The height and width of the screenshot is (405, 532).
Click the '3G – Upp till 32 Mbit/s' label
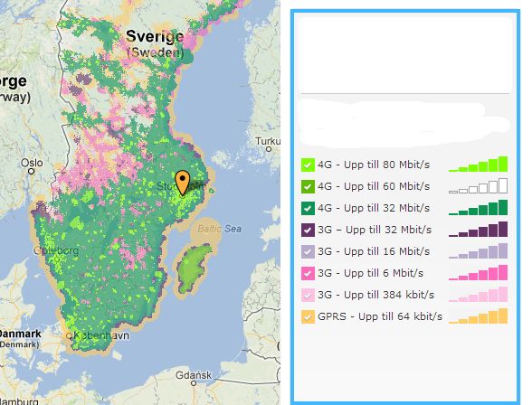[375, 230]
